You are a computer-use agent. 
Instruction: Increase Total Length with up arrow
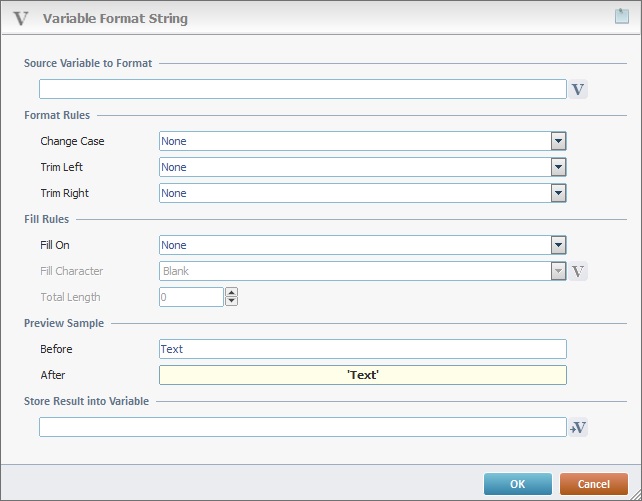tap(232, 292)
